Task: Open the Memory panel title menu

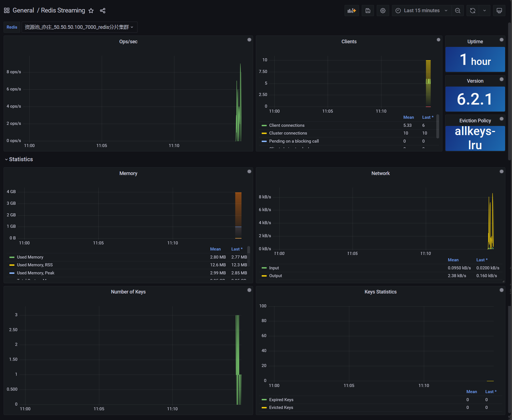Action: coord(128,173)
